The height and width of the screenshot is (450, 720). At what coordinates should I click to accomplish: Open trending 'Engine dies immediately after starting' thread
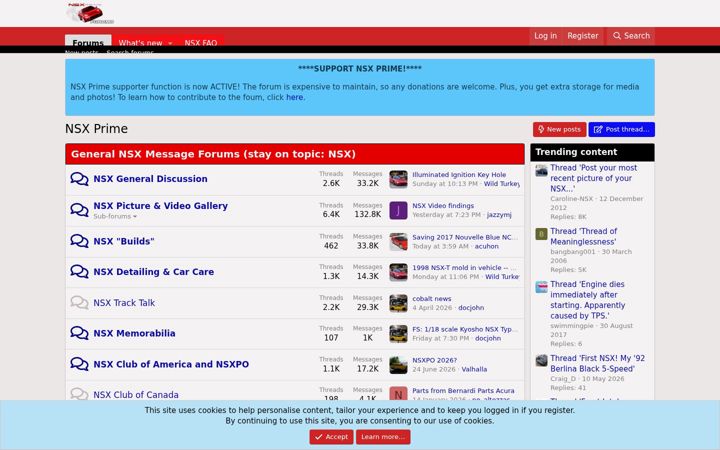click(x=588, y=300)
